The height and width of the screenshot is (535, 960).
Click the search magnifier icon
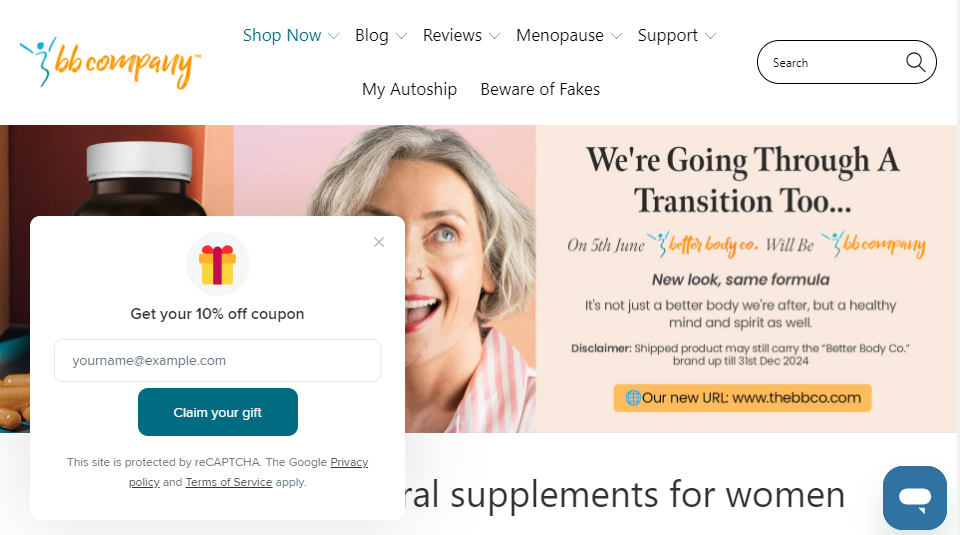coord(915,62)
